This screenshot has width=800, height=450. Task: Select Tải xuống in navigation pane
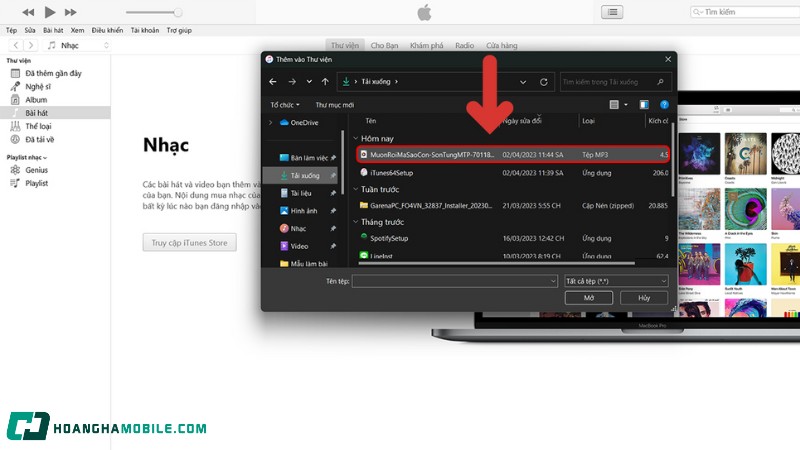click(x=301, y=176)
